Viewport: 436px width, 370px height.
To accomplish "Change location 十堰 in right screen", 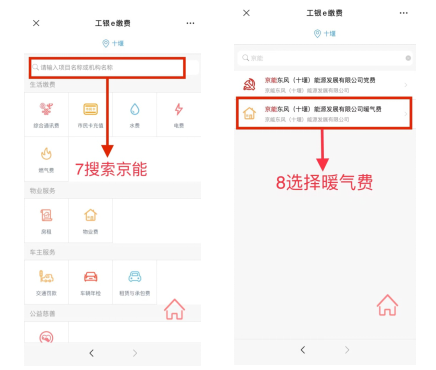I will pyautogui.click(x=325, y=33).
